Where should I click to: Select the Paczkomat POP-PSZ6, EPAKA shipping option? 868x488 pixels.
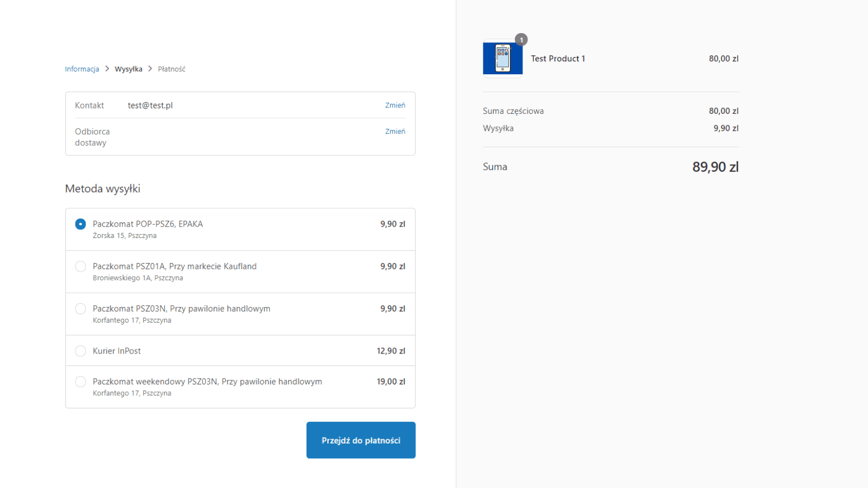click(x=80, y=223)
